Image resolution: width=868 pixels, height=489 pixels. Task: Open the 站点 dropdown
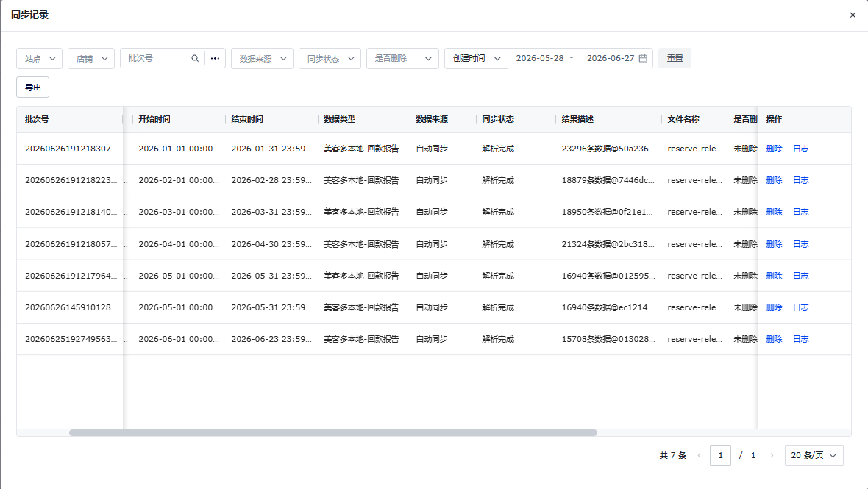pos(39,58)
